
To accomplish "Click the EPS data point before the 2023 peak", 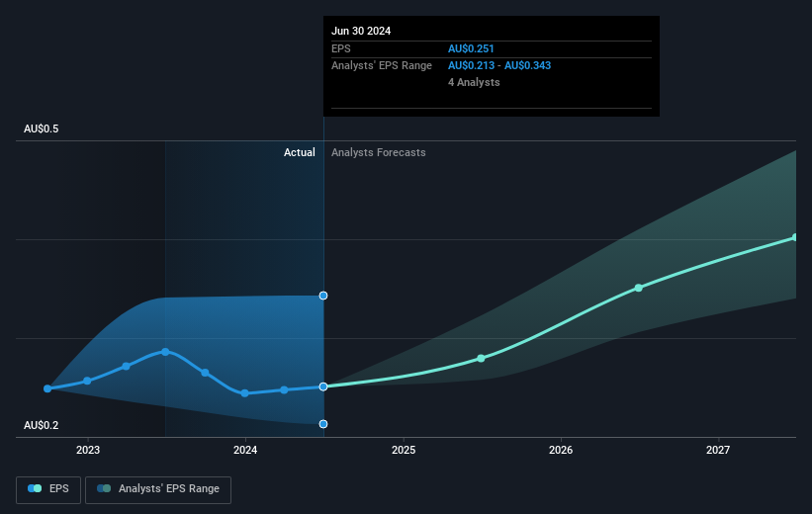I will pos(126,367).
